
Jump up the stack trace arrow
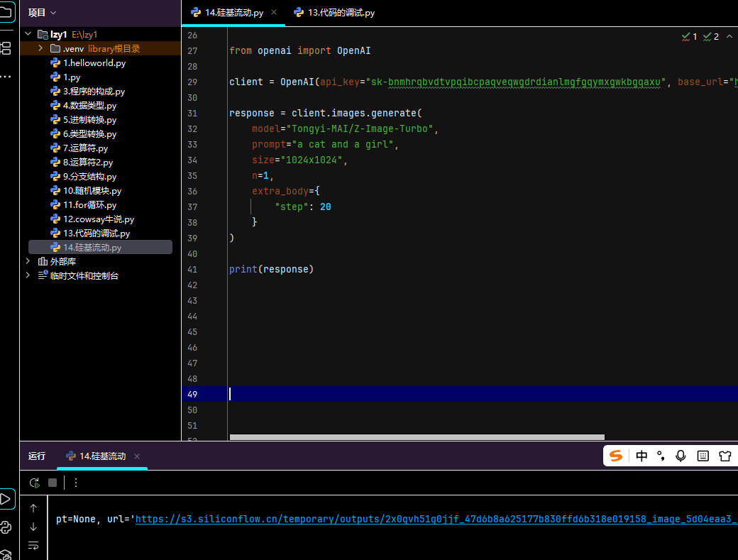[x=33, y=508]
